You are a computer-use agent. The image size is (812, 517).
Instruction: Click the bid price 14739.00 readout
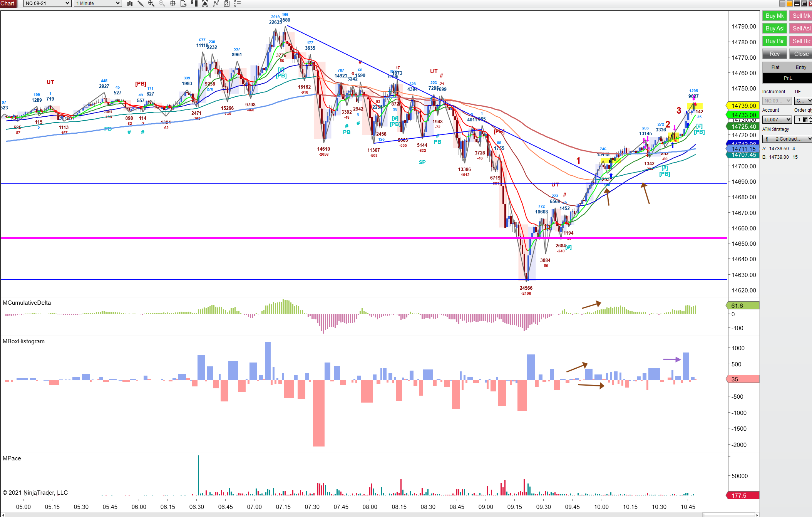(x=779, y=157)
